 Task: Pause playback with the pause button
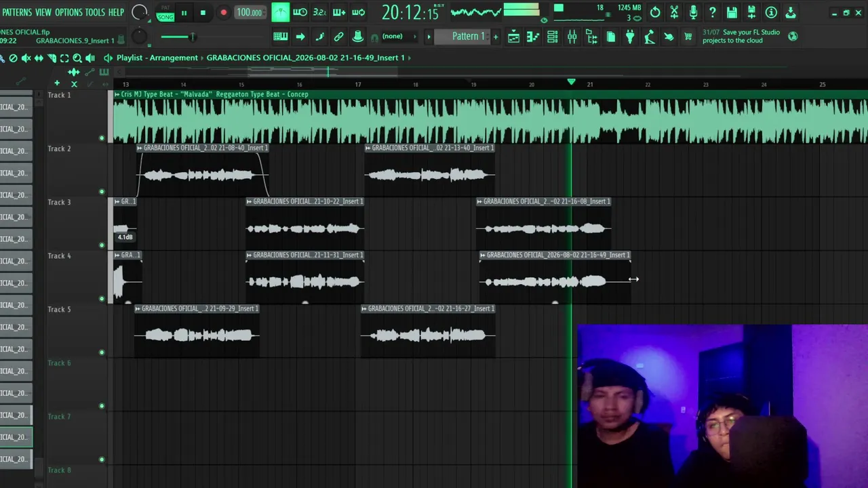coord(184,12)
